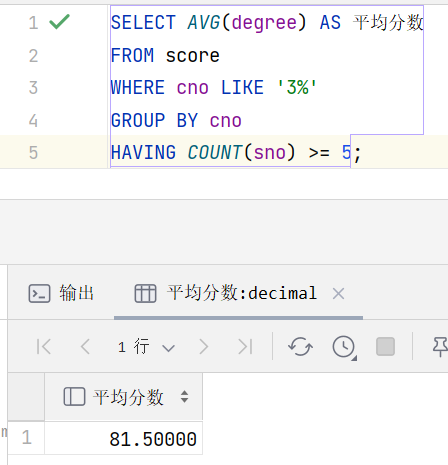
Task: Pin the result tab
Action: [440, 347]
